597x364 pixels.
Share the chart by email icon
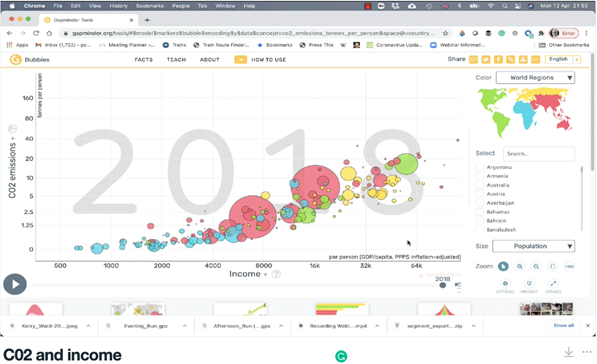coord(473,59)
